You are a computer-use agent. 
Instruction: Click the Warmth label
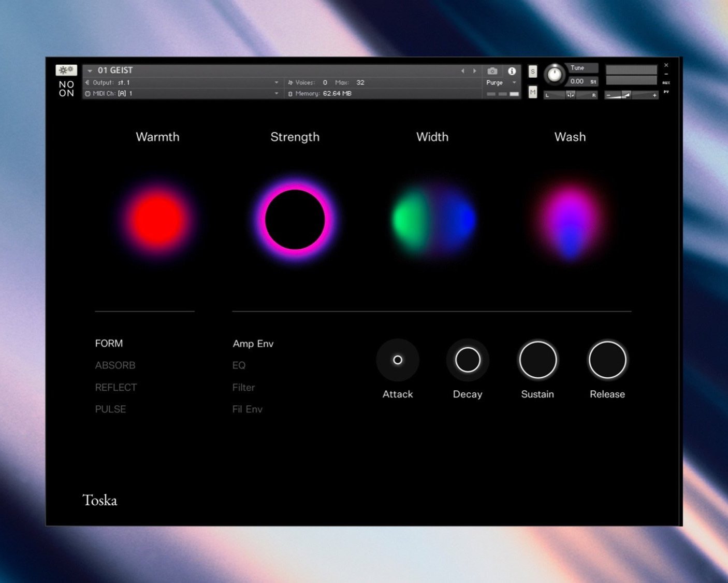(157, 137)
